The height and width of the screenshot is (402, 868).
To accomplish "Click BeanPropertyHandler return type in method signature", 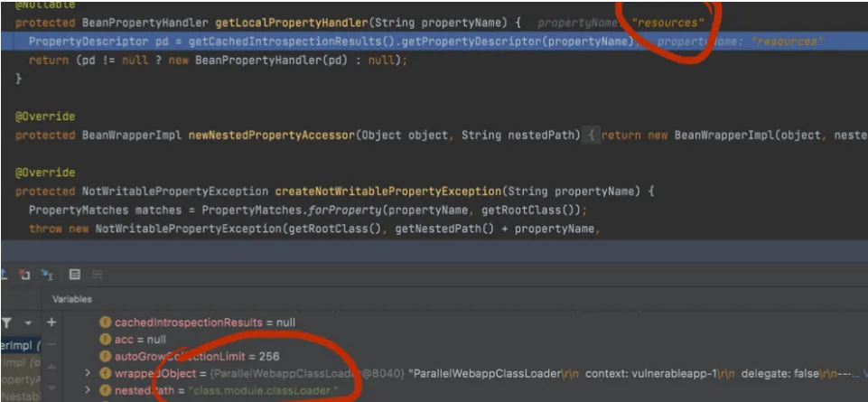I will coord(145,23).
